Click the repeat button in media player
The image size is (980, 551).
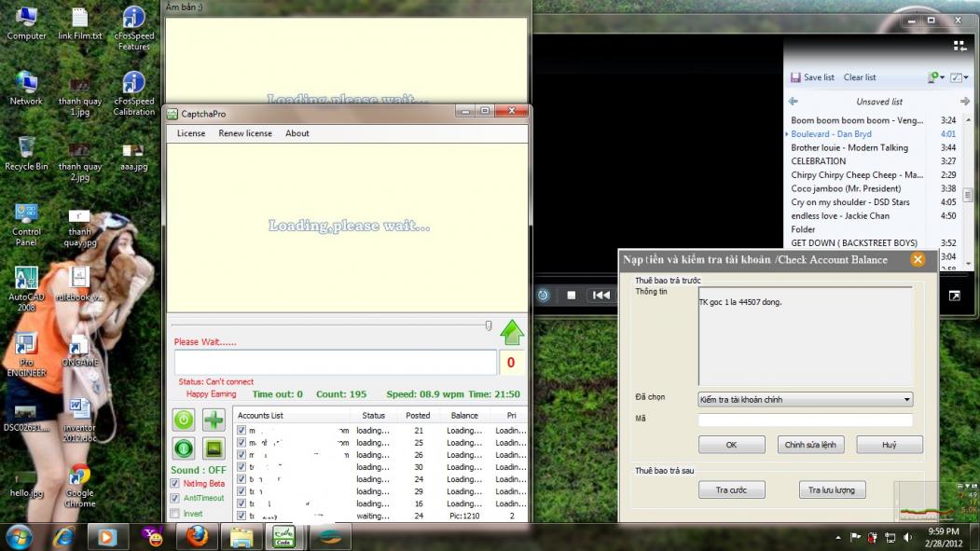click(543, 295)
